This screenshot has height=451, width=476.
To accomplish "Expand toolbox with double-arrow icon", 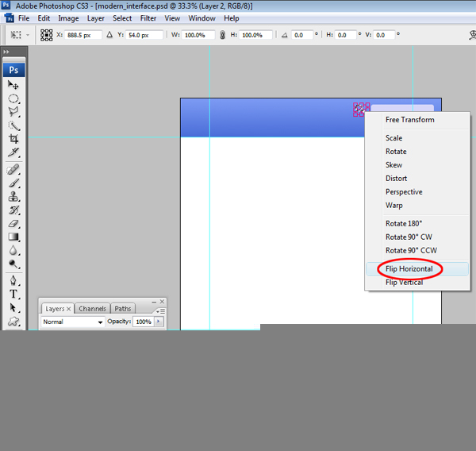I will 6,52.
